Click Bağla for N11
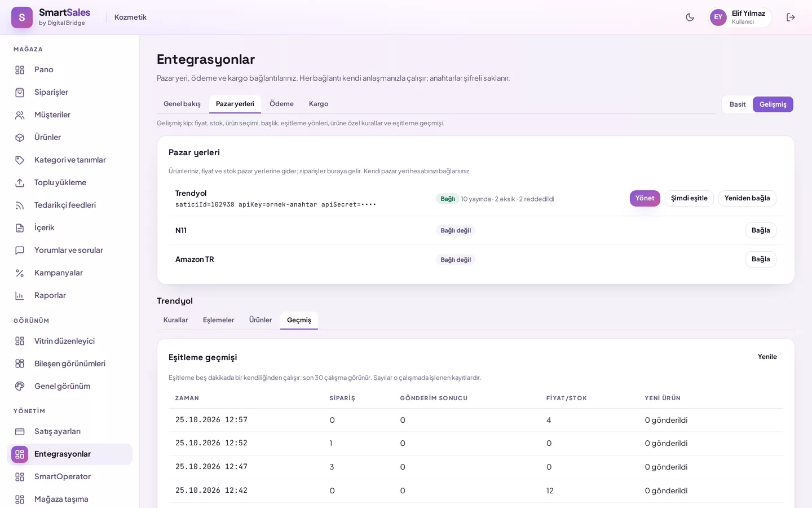Viewport: 812px width, 508px height. coord(761,230)
